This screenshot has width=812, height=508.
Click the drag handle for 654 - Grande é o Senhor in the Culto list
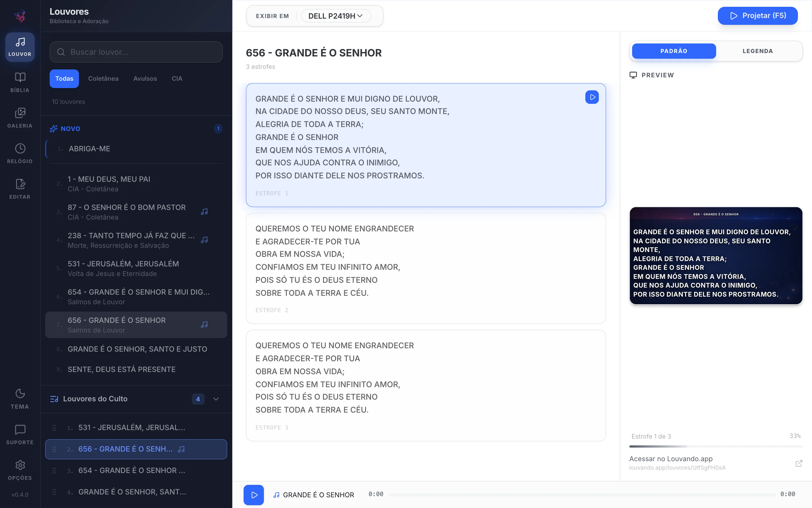click(x=54, y=471)
